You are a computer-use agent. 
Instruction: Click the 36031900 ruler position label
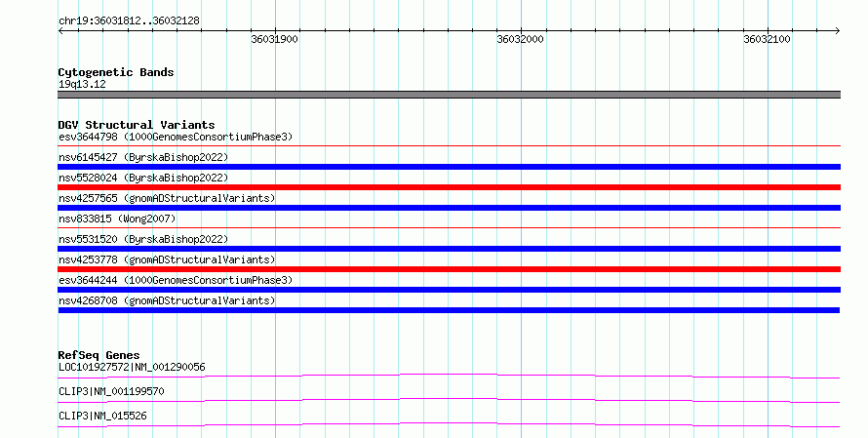pos(275,39)
